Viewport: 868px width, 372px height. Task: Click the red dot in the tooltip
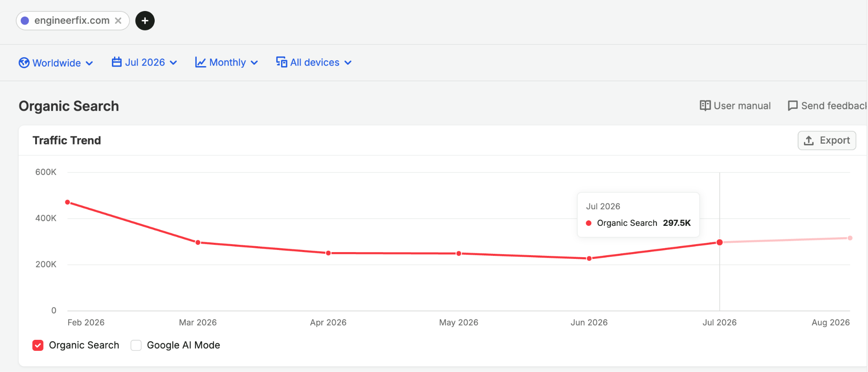click(589, 223)
